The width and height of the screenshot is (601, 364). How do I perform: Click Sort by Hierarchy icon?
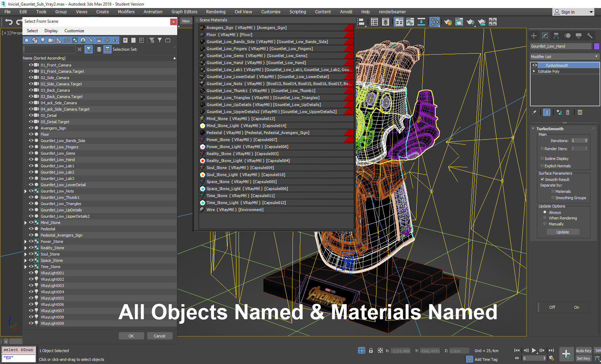pyautogui.click(x=108, y=49)
